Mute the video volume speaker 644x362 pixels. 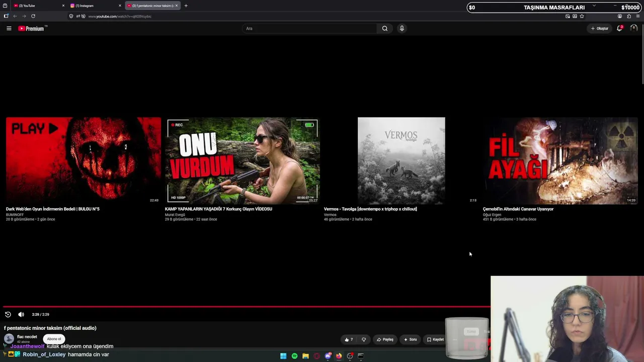(21, 314)
